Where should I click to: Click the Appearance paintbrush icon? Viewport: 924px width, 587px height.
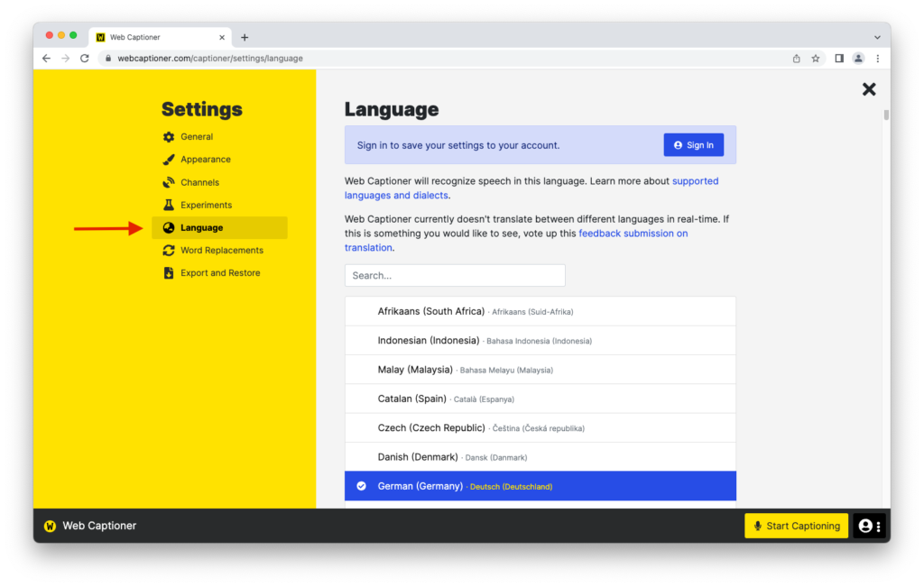[x=169, y=160]
